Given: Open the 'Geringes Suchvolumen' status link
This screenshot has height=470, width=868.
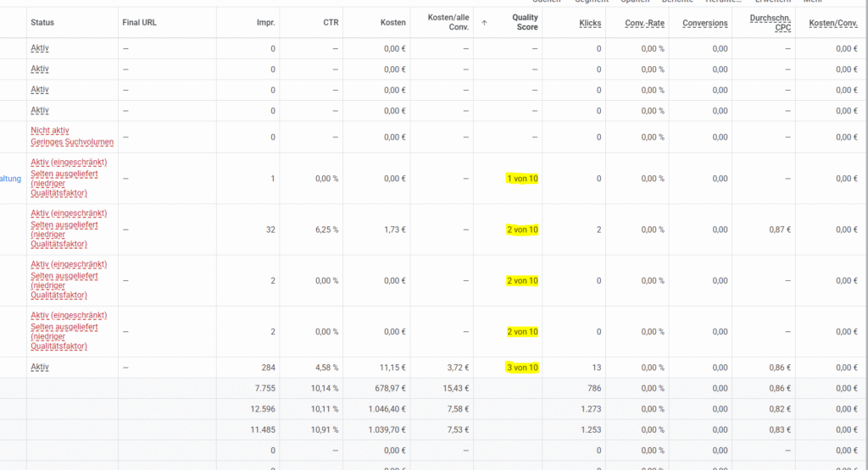Looking at the screenshot, I should (72, 142).
